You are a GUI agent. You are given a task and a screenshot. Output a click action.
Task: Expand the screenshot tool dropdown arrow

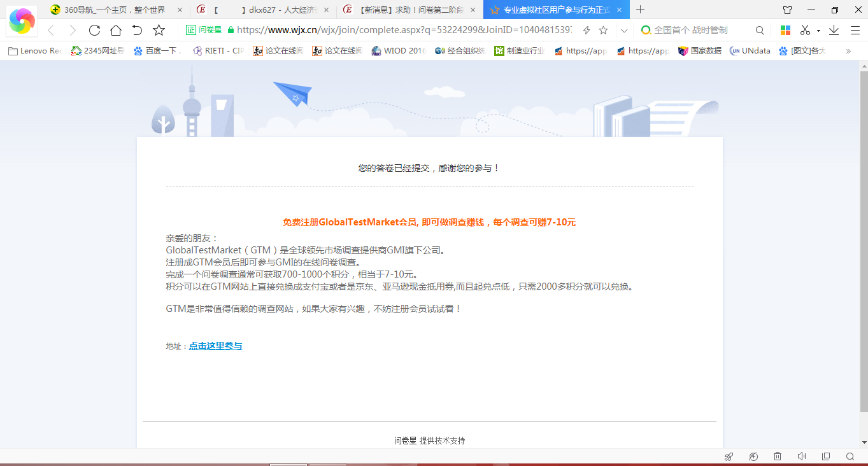click(818, 31)
